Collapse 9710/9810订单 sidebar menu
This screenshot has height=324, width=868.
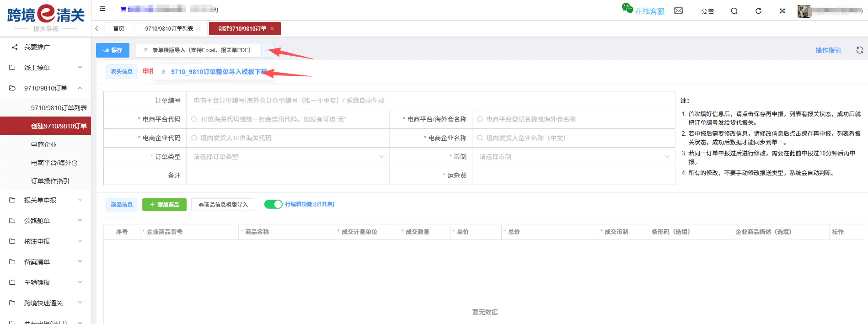point(46,88)
